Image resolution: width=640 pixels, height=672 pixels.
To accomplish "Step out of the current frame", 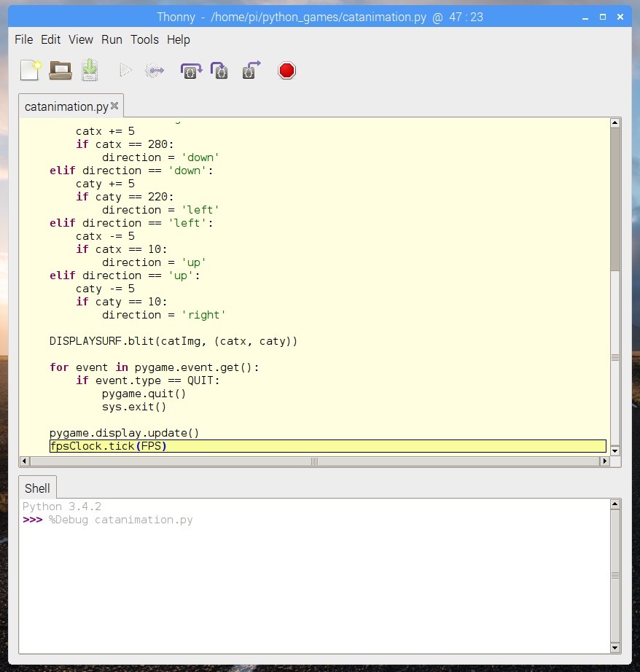I will point(251,71).
